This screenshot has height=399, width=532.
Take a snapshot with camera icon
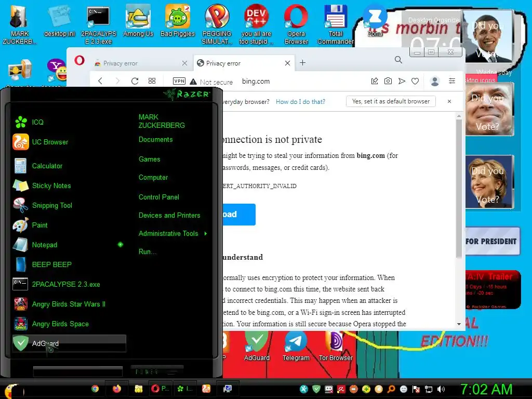coord(388,81)
